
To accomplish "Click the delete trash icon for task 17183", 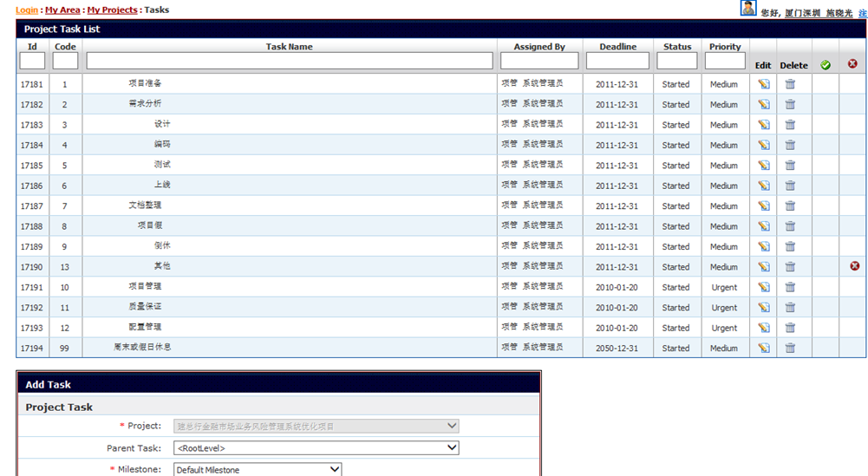I will (x=790, y=125).
